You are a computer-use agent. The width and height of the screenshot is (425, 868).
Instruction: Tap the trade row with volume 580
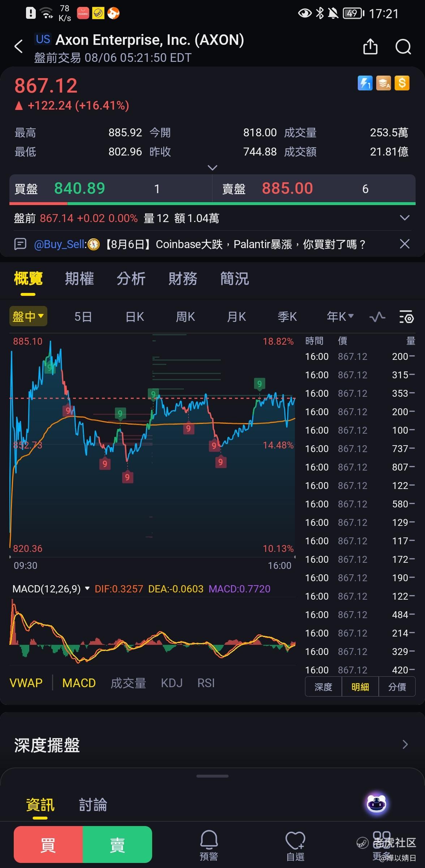point(360,504)
